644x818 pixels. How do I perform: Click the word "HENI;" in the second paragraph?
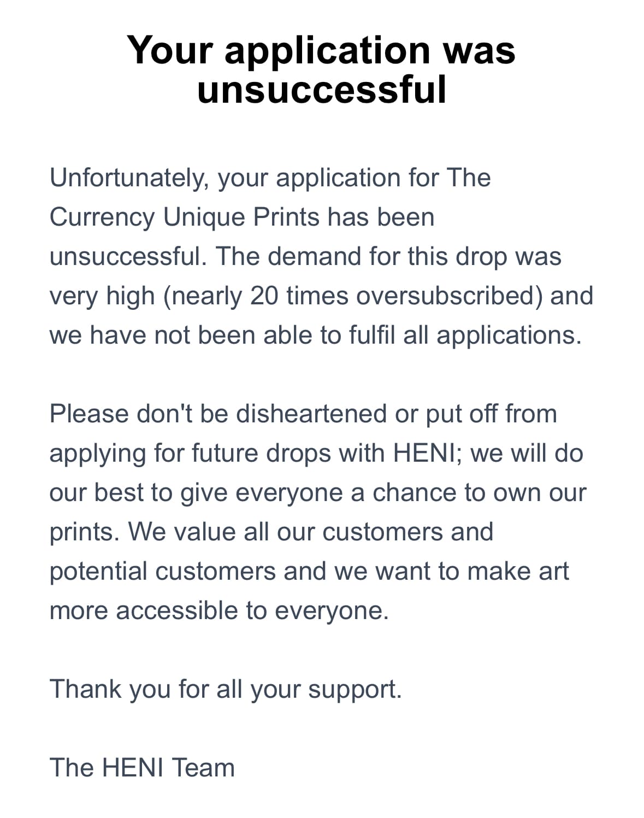(x=428, y=454)
